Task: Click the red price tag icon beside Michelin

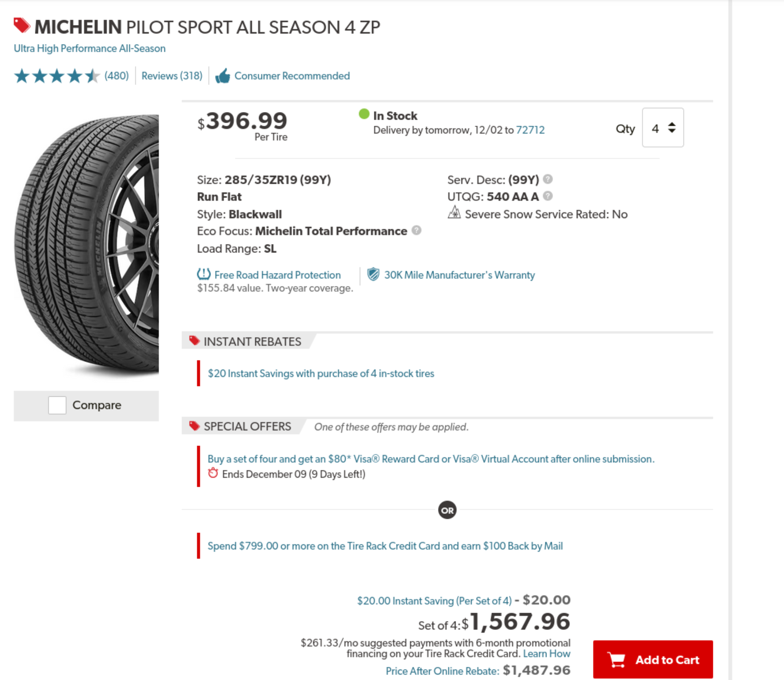Action: (x=22, y=25)
